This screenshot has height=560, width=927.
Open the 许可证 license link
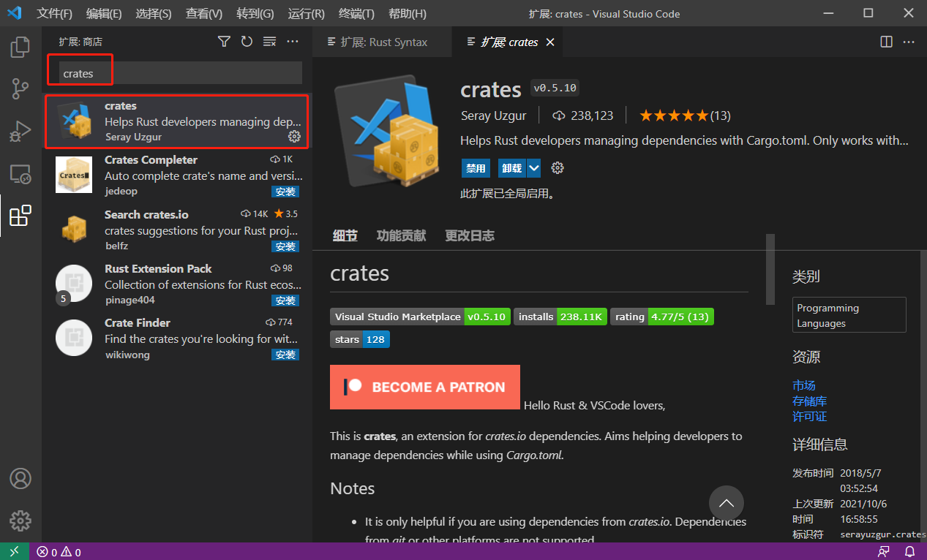(x=809, y=416)
